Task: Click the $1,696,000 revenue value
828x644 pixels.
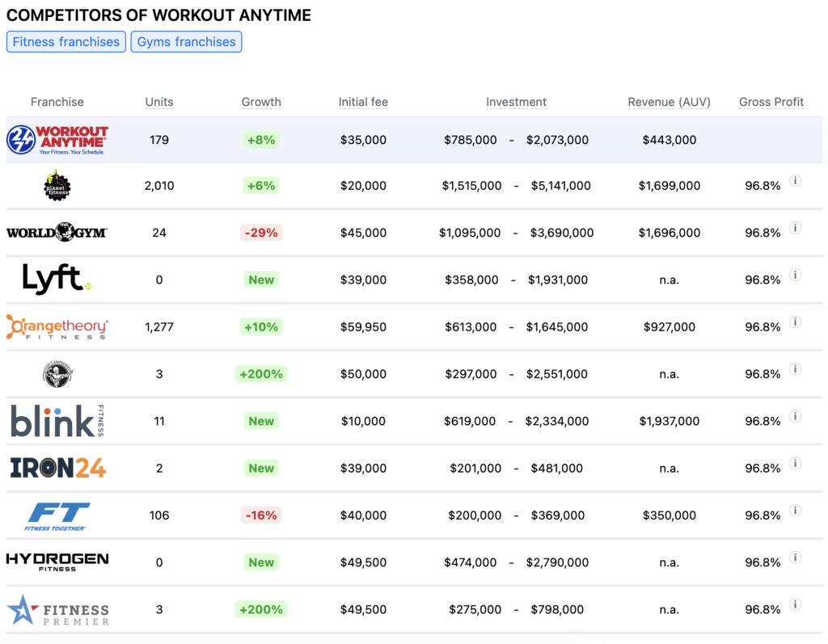Action: (x=669, y=233)
